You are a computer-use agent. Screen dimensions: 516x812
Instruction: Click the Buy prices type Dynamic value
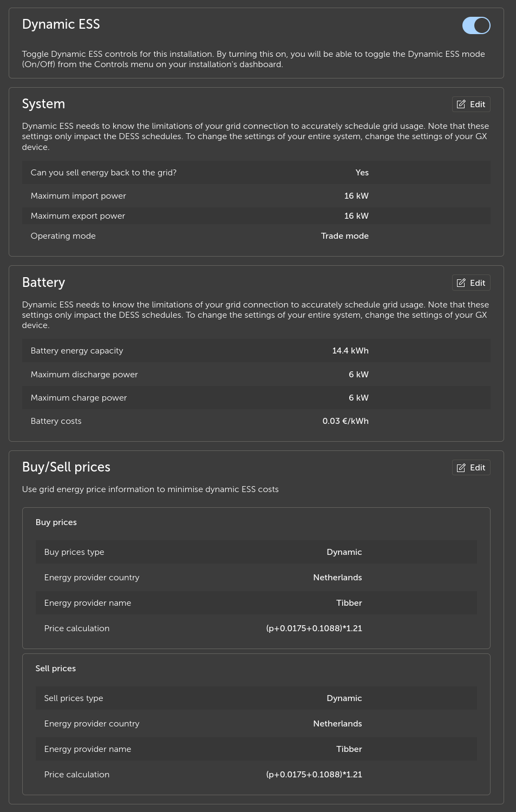[344, 552]
